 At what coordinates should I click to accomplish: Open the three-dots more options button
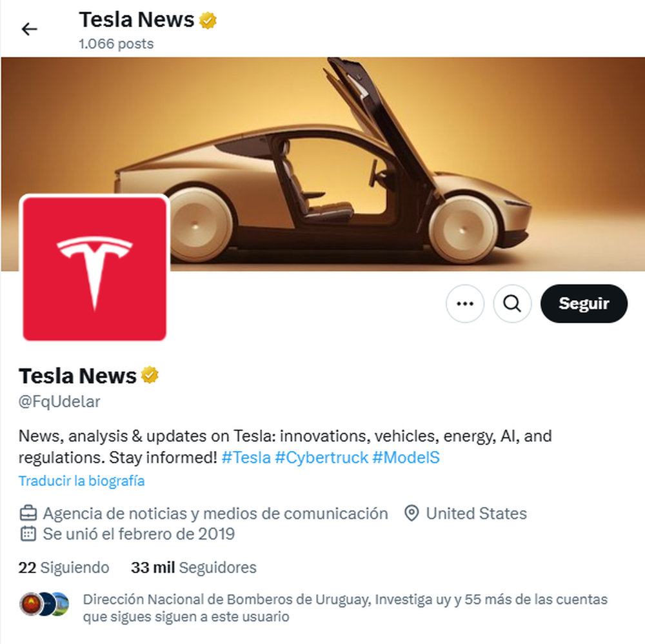pos(465,304)
